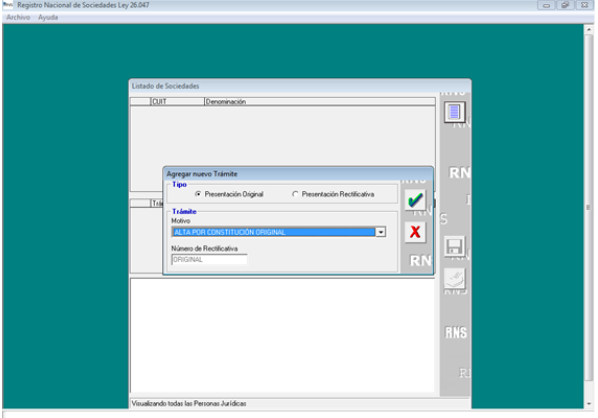This screenshot has width=598, height=418.
Task: Expand the Motivo dropdown arrow
Action: point(380,232)
